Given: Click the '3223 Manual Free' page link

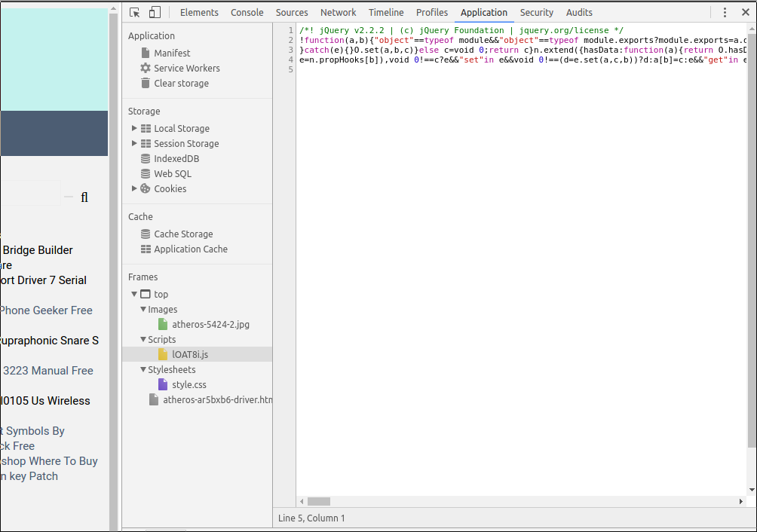Looking at the screenshot, I should [x=48, y=371].
